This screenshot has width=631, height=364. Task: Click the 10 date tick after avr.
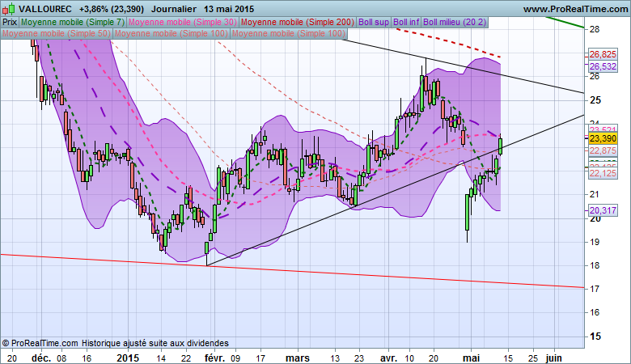pyautogui.click(x=409, y=358)
